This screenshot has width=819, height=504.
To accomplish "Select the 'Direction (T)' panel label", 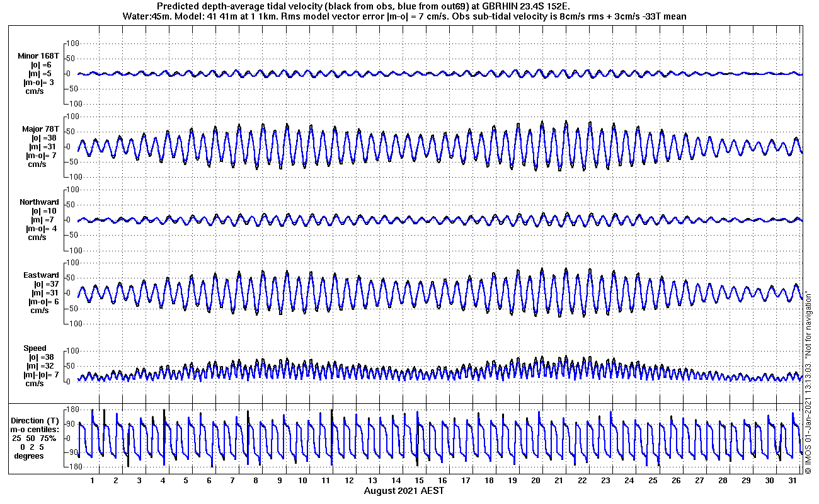I will pos(37,420).
